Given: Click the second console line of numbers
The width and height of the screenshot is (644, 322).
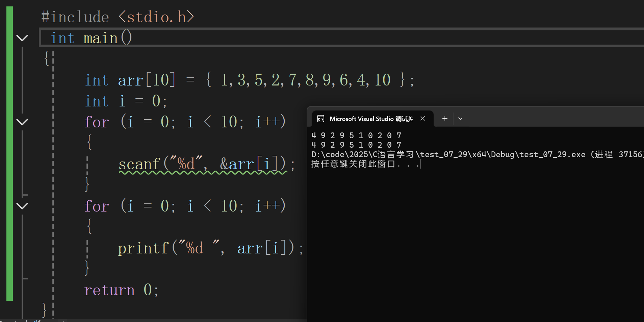Looking at the screenshot, I should point(356,145).
